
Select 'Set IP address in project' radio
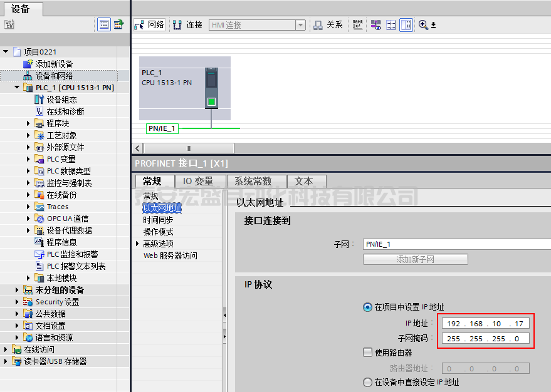point(367,307)
